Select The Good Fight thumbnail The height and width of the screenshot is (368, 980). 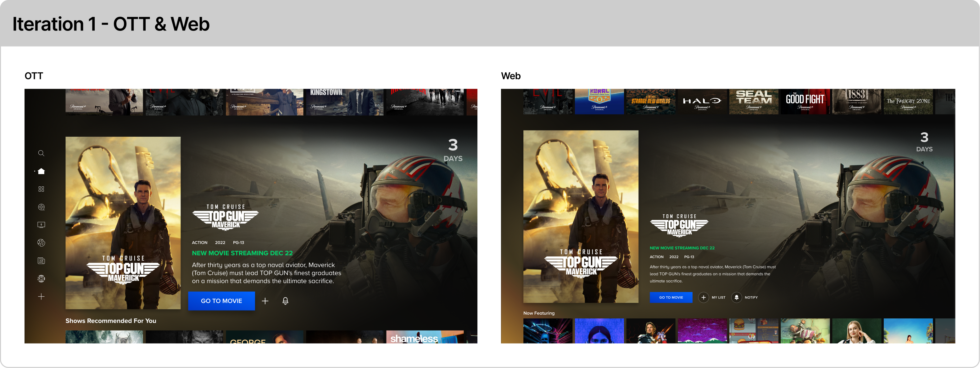click(805, 102)
